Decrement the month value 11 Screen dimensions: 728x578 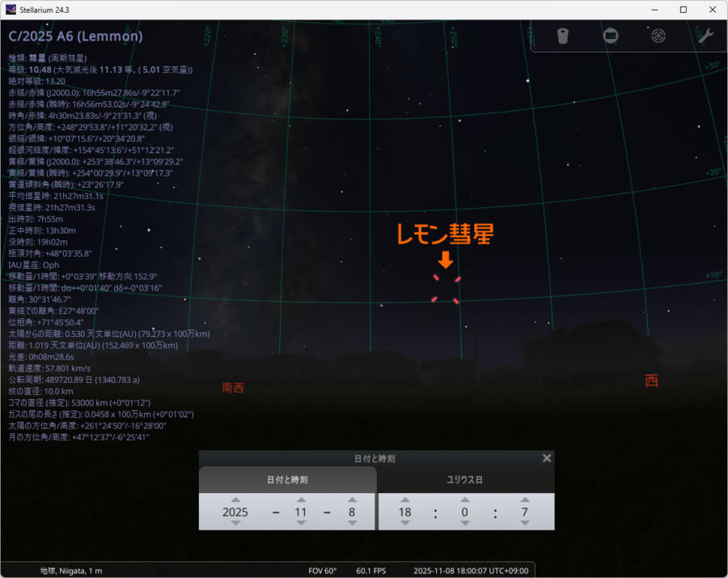pyautogui.click(x=301, y=524)
